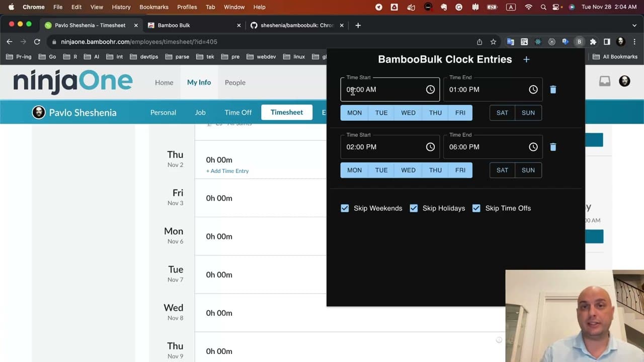Reload the current page
Viewport: 644px width, 362px height.
point(37,42)
